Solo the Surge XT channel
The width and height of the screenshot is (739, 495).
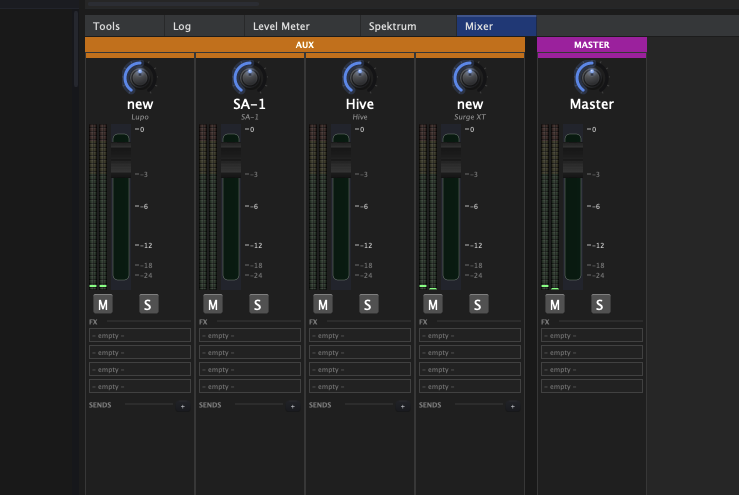tap(478, 305)
